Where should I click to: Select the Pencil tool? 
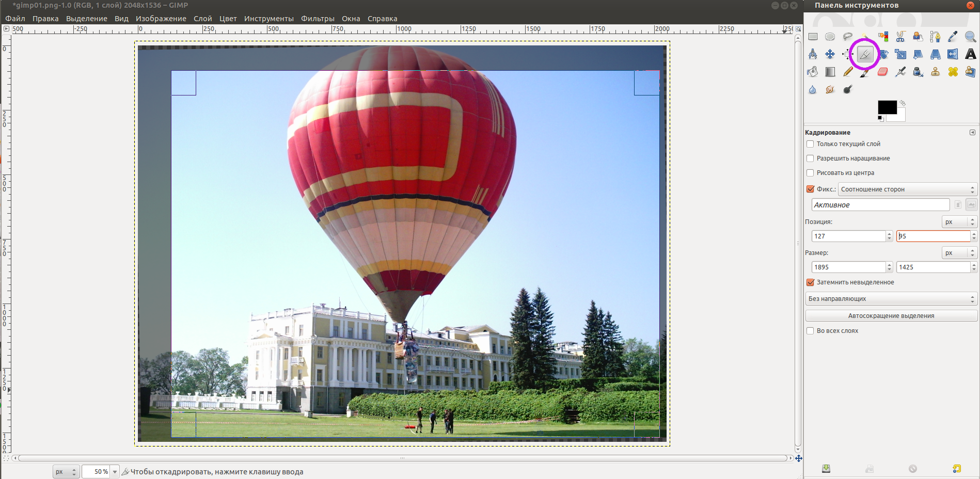pyautogui.click(x=847, y=72)
